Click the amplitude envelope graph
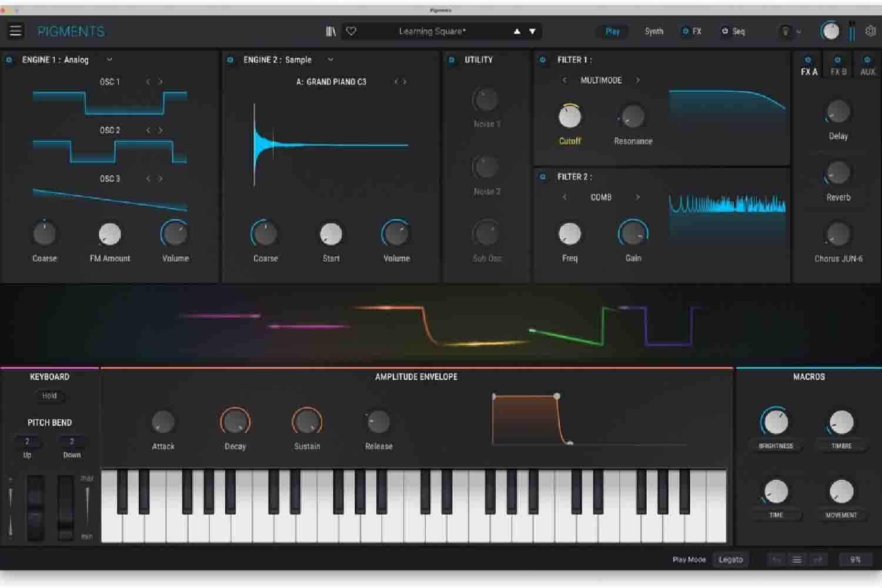 point(590,419)
